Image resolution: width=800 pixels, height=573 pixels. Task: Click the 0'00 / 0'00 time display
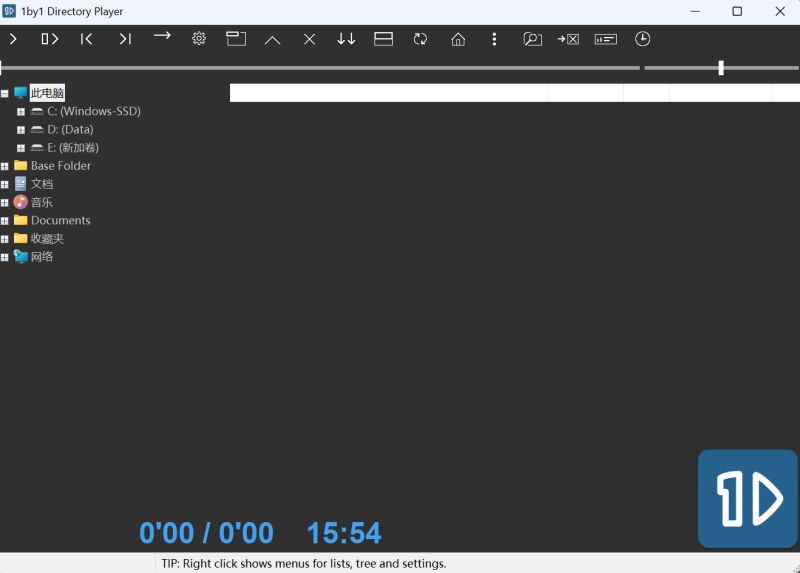206,533
